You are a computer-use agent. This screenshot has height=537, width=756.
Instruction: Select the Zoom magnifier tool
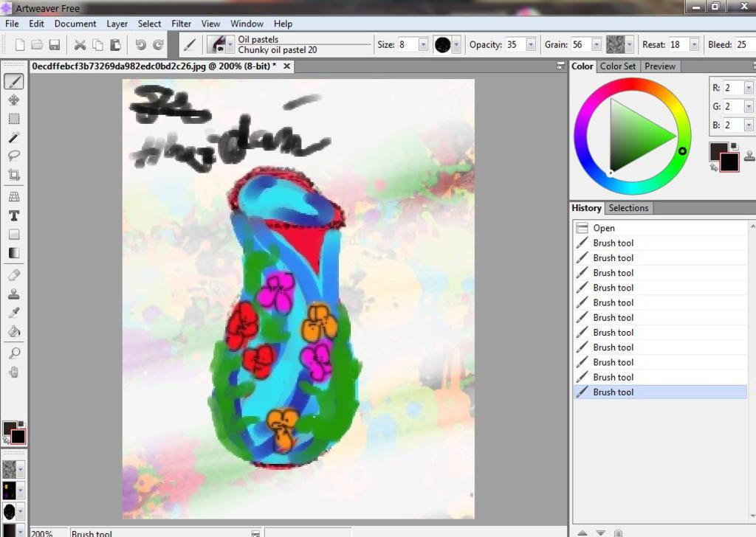pos(14,353)
